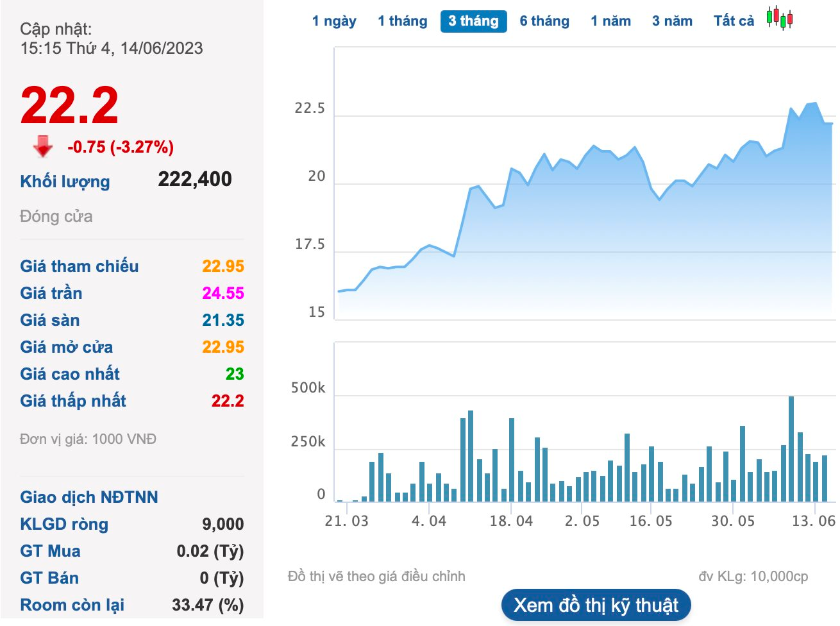840x626 pixels.
Task: Click the 'Giá mở cửa' label
Action: 67,347
